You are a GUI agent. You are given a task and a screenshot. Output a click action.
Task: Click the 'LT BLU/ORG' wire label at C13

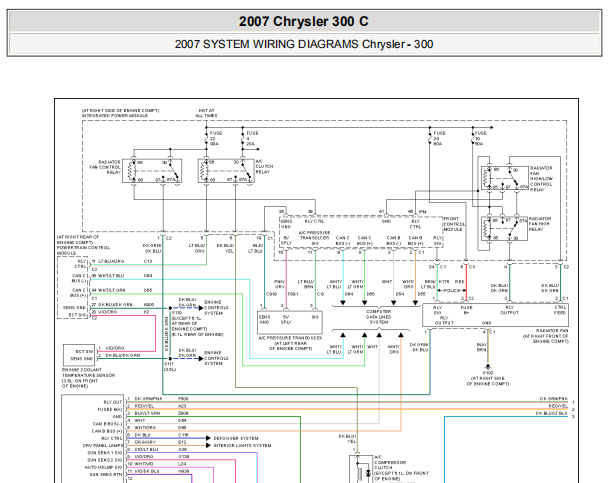coord(111,261)
